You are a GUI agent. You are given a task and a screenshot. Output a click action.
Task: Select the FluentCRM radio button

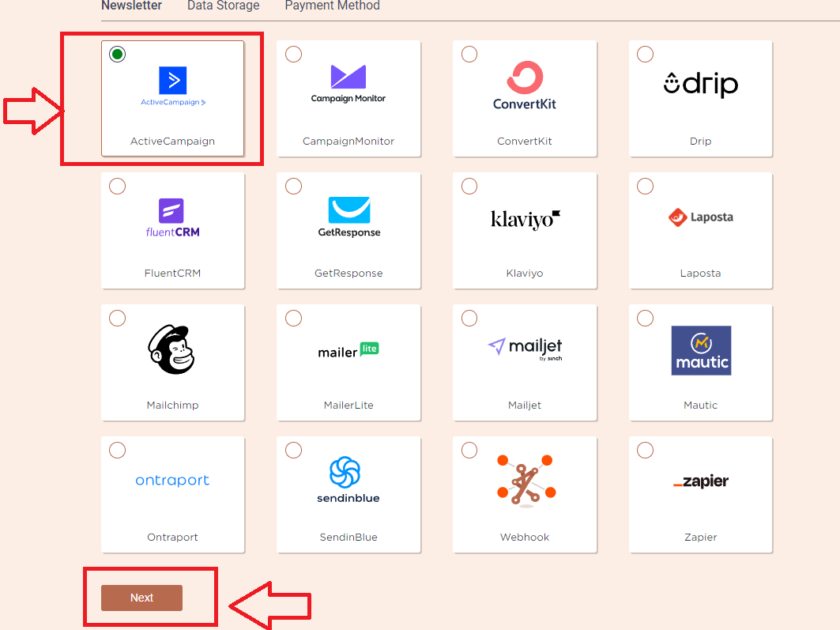[x=117, y=187]
